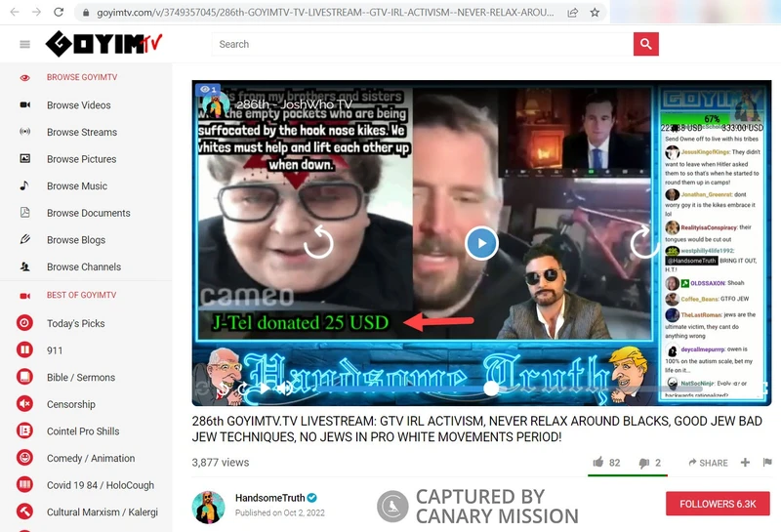Rewind the video using the left circular arrow
Viewport: 781px width, 532px height.
click(318, 242)
